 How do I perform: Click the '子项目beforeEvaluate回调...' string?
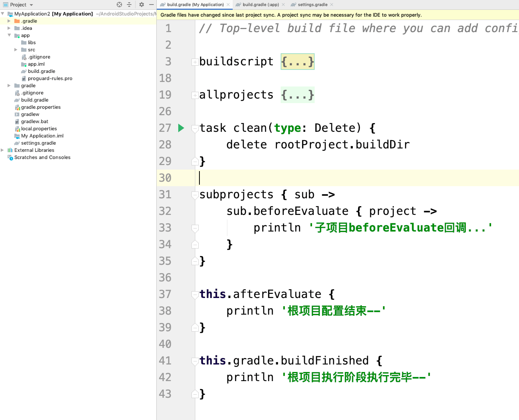pyautogui.click(x=401, y=228)
